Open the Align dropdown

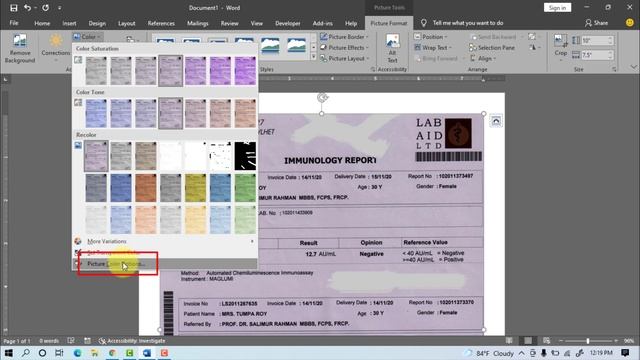[483, 59]
